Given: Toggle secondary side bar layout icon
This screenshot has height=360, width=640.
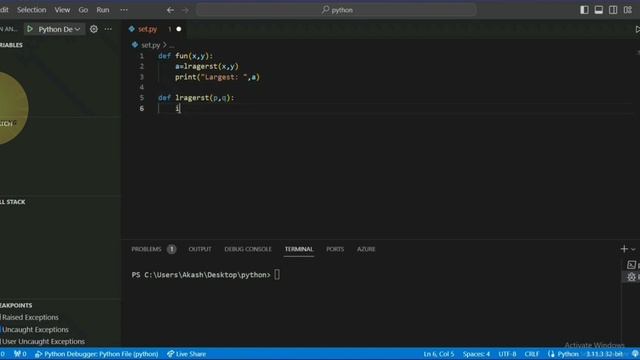Looking at the screenshot, I should click(613, 10).
